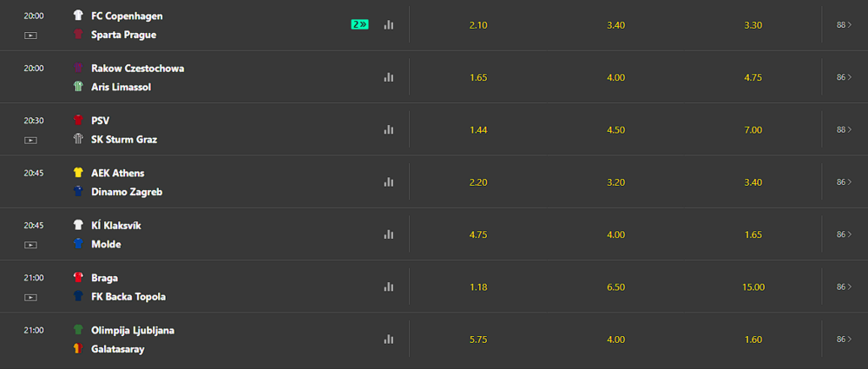
Task: Select FC Copenhagen win odds 2.10
Action: pyautogui.click(x=478, y=25)
